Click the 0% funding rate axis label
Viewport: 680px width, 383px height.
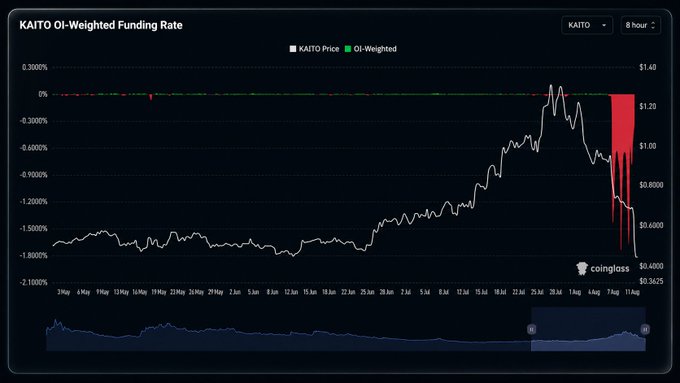click(x=43, y=94)
